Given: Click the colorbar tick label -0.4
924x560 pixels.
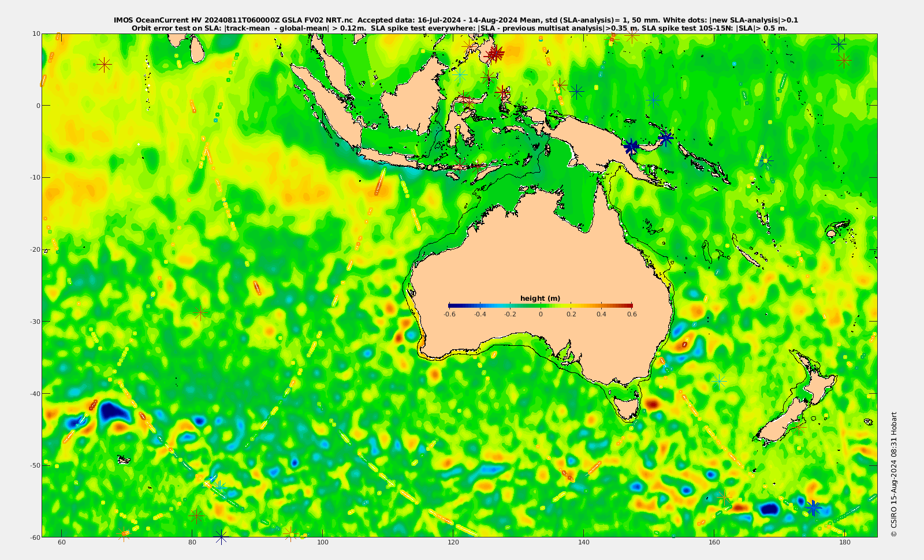Looking at the screenshot, I should pos(480,314).
